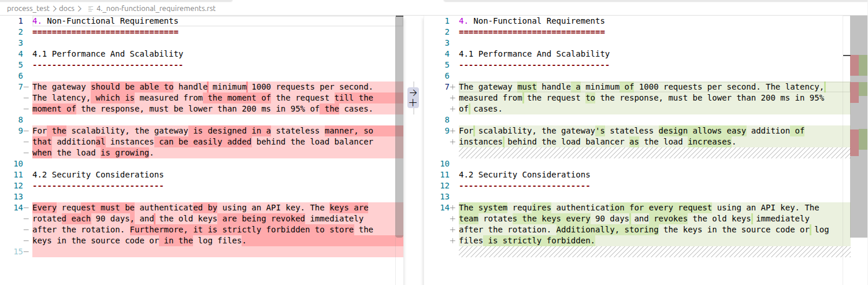Click the added line 'files is strictly forbidden.'
868x285 pixels.
(x=526, y=240)
